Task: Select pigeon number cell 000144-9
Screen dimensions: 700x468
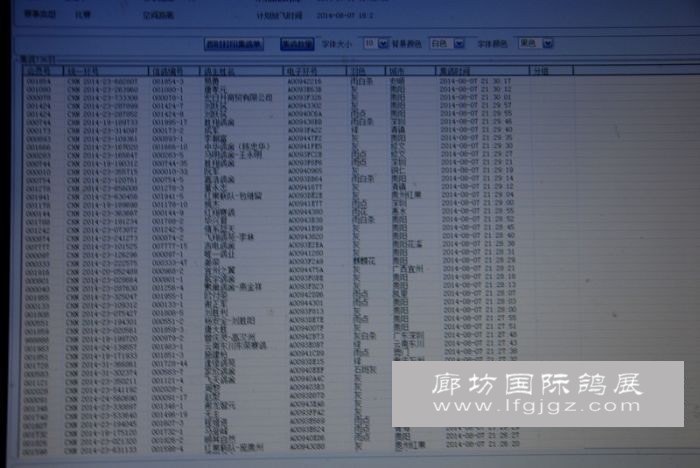Action: (168, 213)
